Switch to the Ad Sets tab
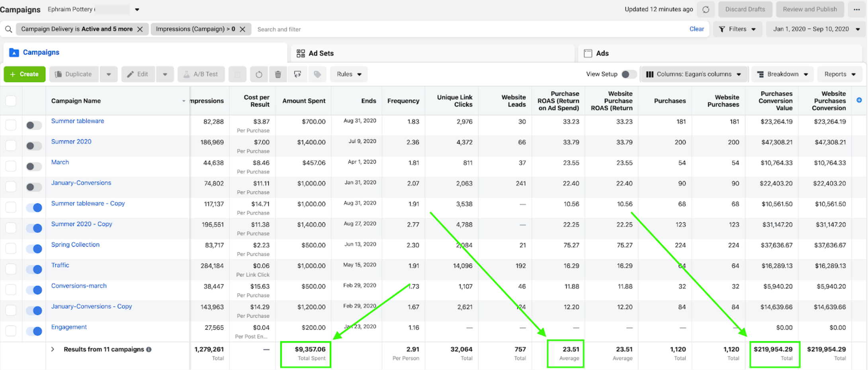Viewport: 868px width, 370px height. 432,53
